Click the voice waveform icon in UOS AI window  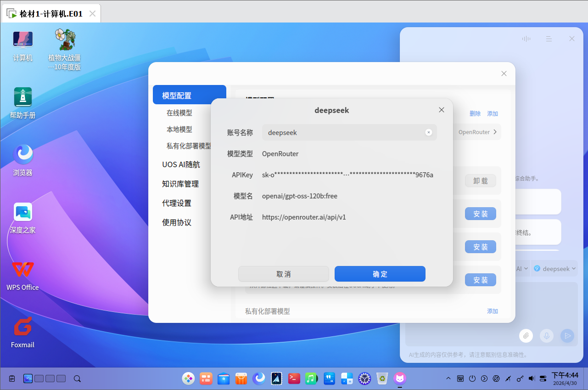526,39
